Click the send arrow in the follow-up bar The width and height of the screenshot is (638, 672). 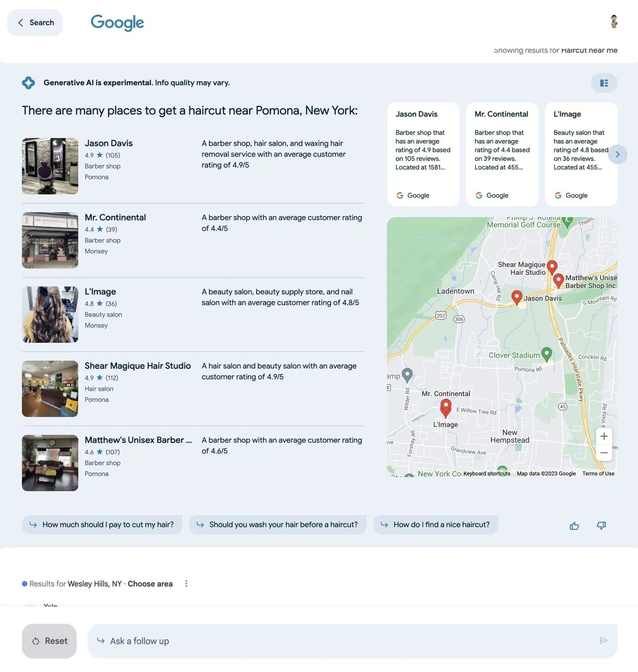(604, 641)
